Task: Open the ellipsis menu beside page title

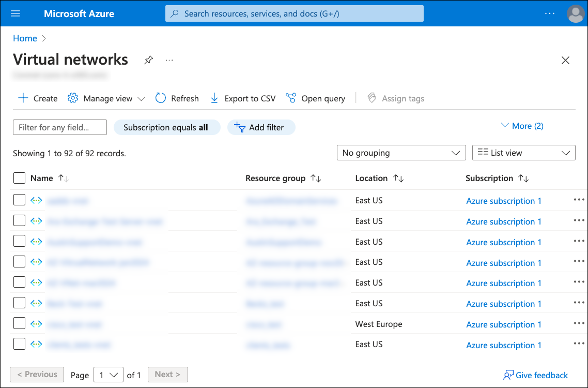Action: tap(169, 60)
